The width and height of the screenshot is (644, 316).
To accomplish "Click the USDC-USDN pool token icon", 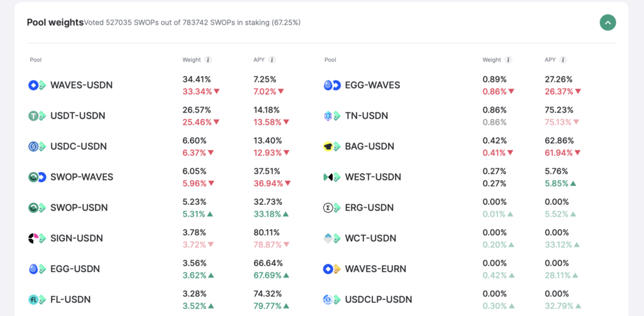I will [37, 146].
